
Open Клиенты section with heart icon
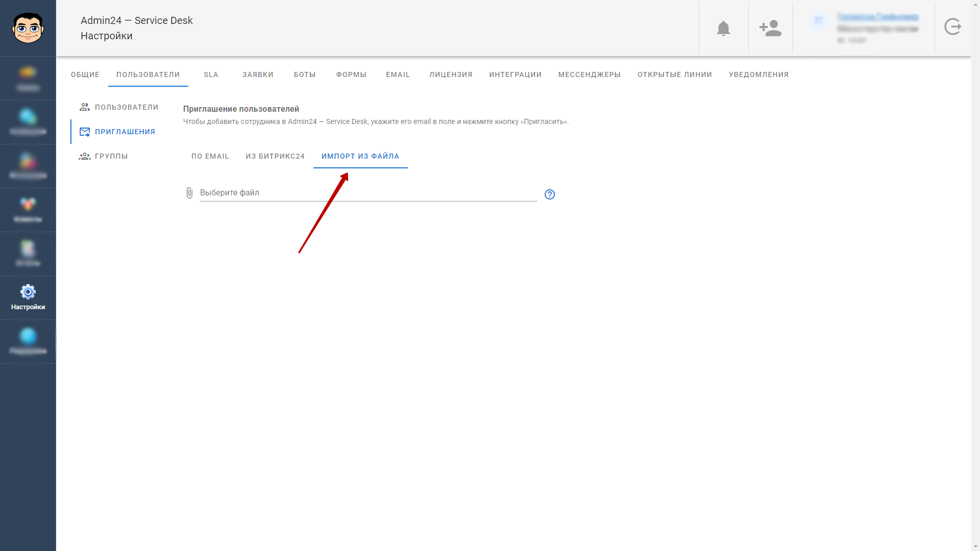tap(28, 210)
